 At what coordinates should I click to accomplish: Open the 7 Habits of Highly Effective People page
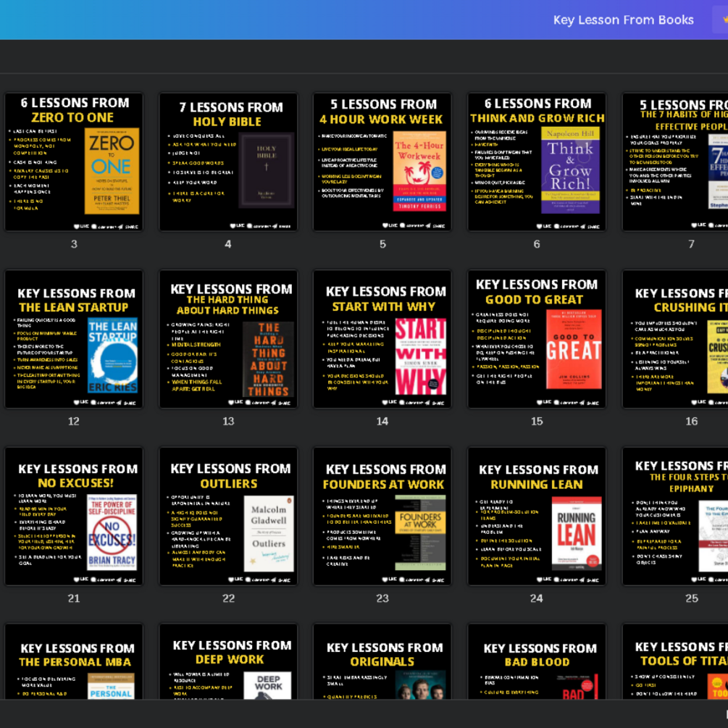coord(675,162)
